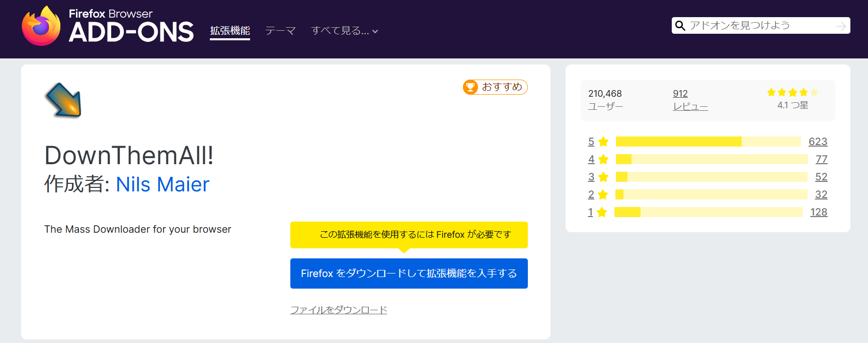Click the Firefox Browser ADD-ONS title

131,27
